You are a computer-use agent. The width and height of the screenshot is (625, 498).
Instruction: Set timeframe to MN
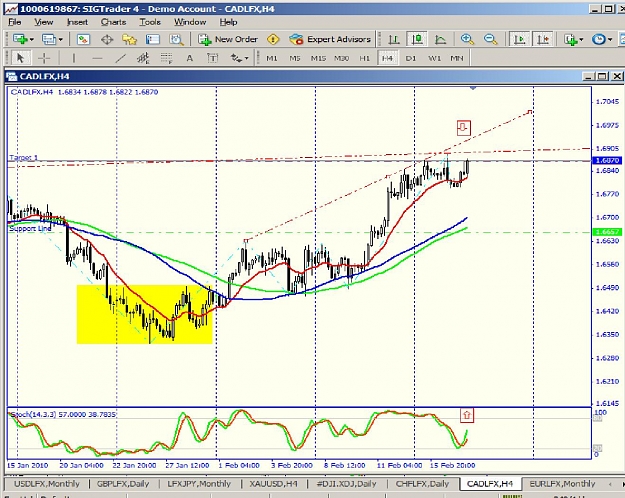[457, 58]
